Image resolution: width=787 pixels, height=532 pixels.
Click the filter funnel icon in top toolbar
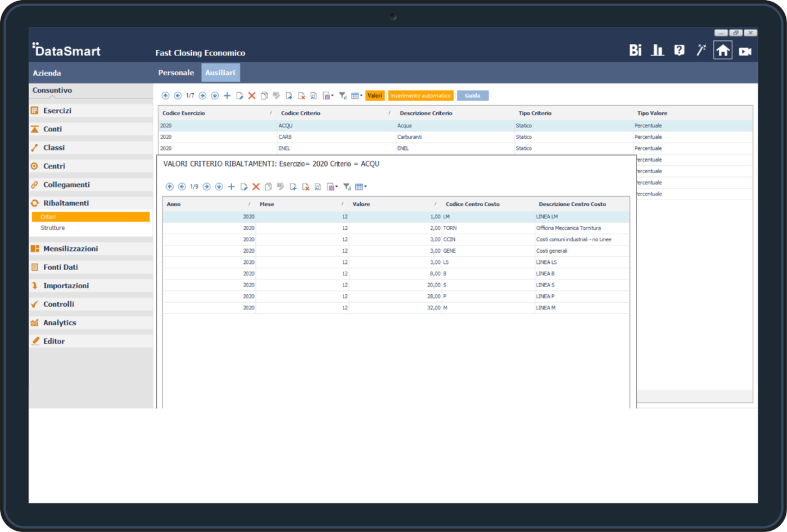click(342, 96)
